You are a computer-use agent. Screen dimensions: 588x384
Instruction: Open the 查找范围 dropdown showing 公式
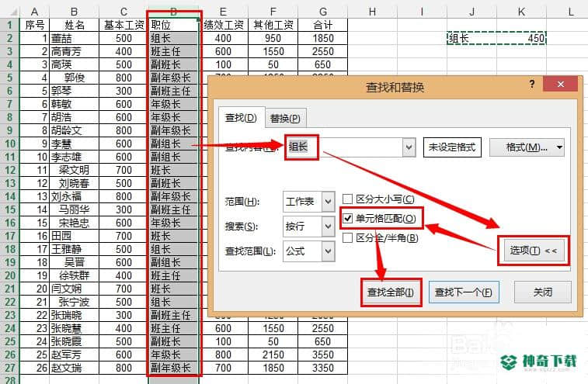click(x=328, y=251)
